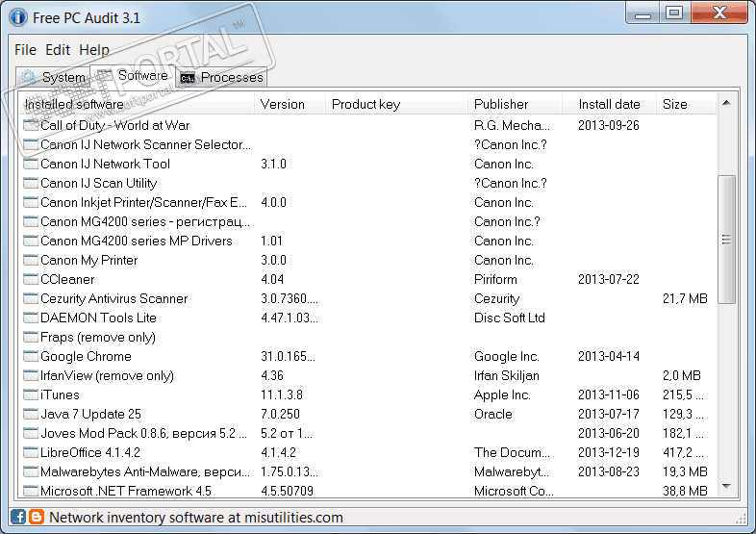
Task: Click the Canon IJ Network Tool icon
Action: coord(31,164)
